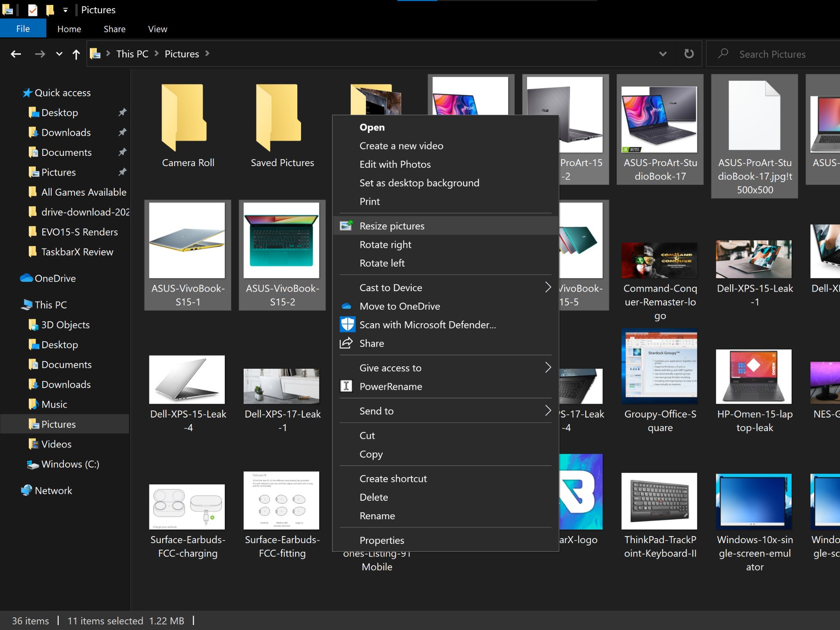Screen dimensions: 840x630
Task: Expand the Cast to Device submenu
Action: point(548,287)
